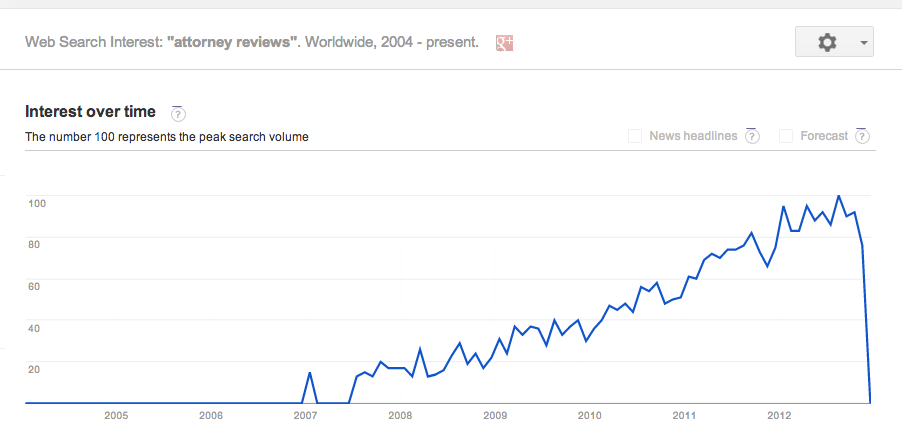Click the help icon next to Forecast

pyautogui.click(x=862, y=136)
